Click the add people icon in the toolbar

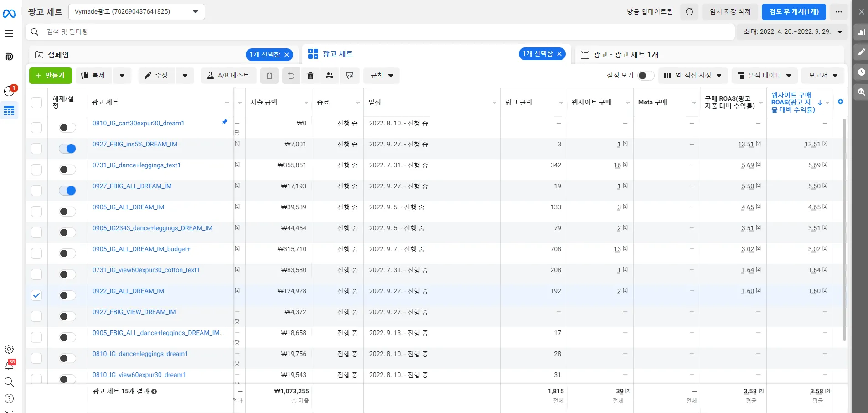(330, 76)
